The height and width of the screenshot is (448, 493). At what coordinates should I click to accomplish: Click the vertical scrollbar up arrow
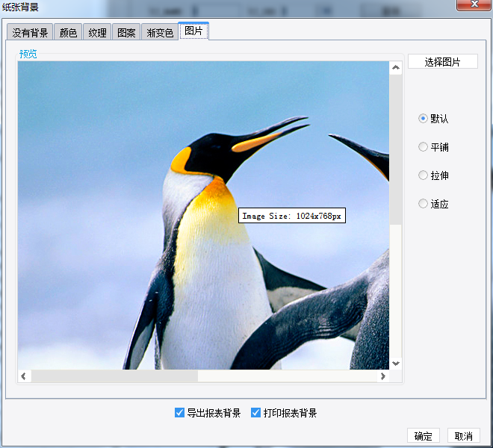pos(396,68)
